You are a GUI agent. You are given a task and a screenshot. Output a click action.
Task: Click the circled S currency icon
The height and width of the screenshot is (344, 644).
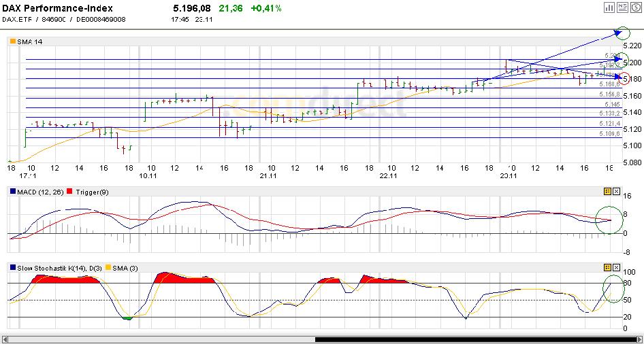pos(635,7)
